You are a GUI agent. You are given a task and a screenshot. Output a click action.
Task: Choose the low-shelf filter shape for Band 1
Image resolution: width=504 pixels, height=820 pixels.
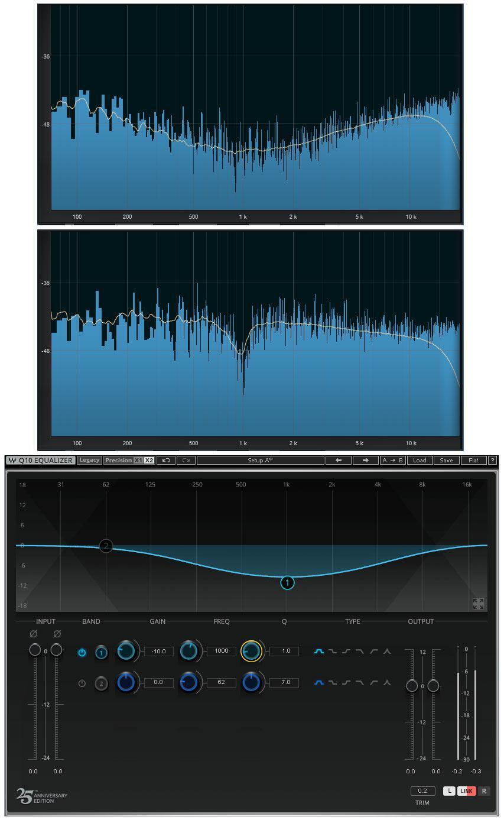click(334, 651)
